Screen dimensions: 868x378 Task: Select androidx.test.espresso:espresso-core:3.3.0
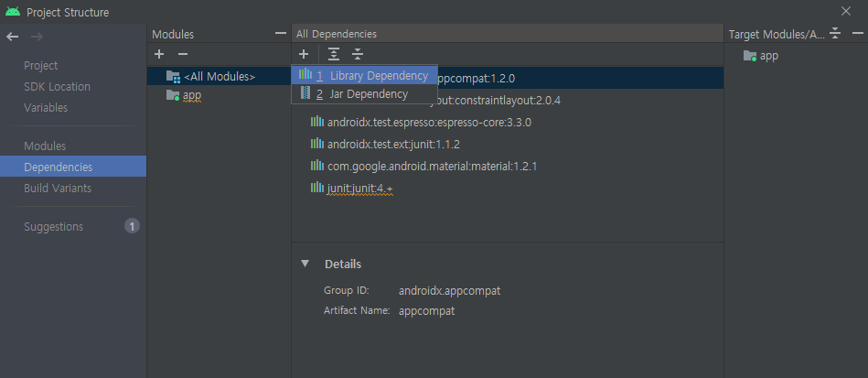(x=429, y=122)
